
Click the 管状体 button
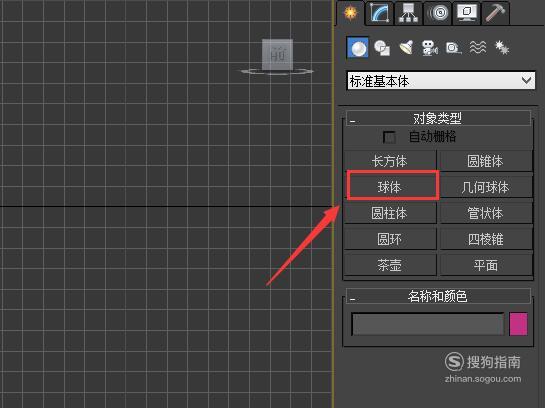tap(486, 213)
